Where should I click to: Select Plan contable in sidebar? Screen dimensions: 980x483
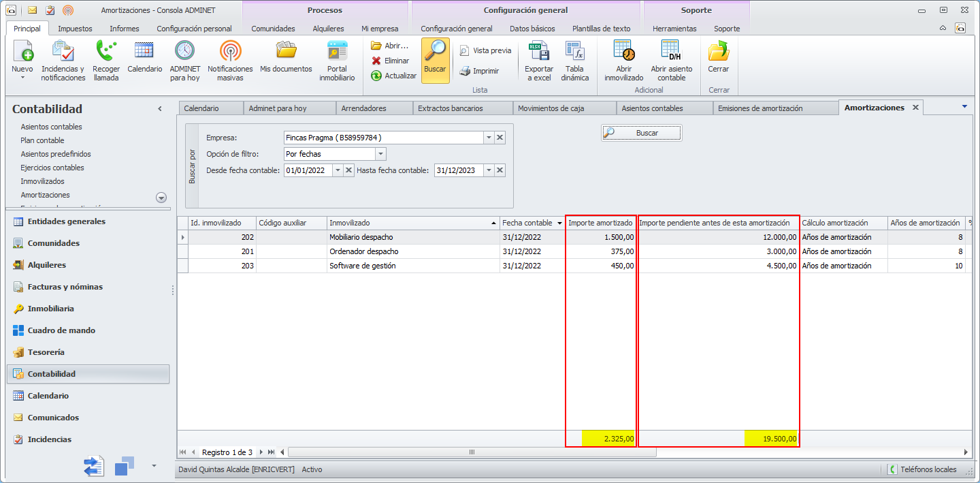(x=42, y=140)
